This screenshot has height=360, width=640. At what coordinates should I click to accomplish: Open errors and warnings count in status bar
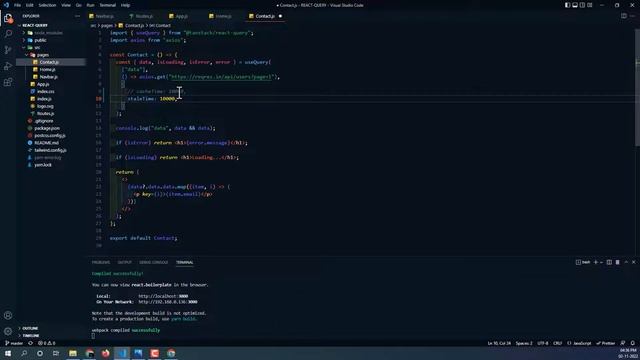pos(47,343)
